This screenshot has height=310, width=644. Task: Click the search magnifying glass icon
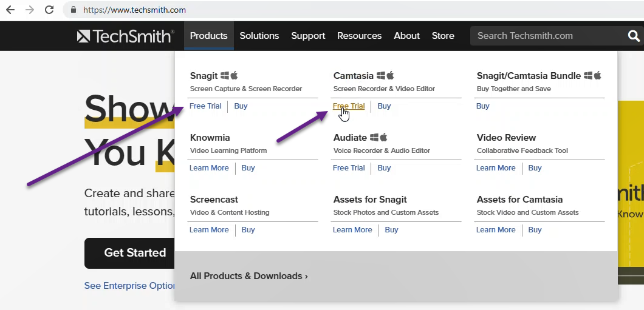click(x=634, y=36)
